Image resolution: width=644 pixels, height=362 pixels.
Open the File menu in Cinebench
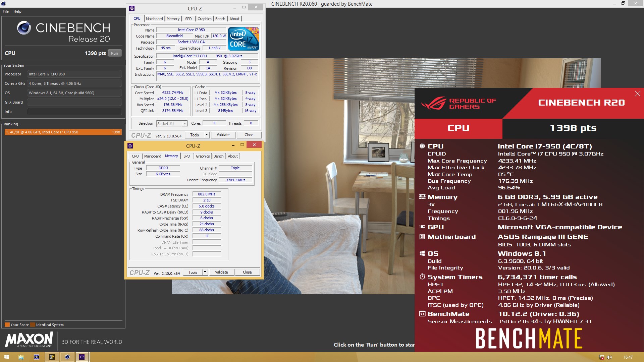click(x=6, y=11)
